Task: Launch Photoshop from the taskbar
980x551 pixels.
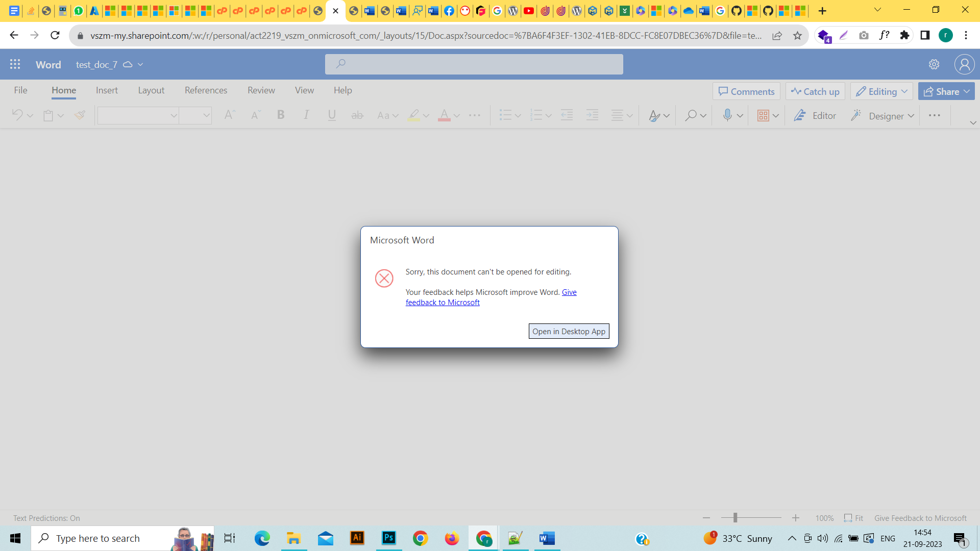Action: 388,538
